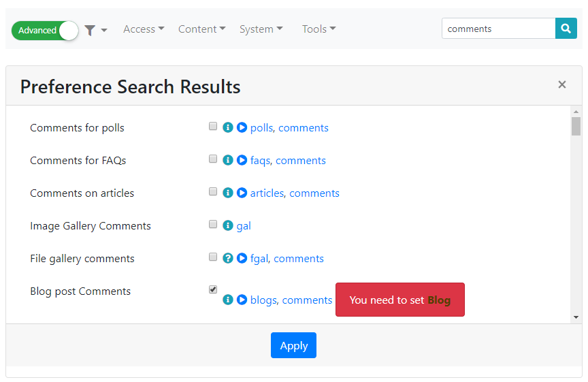This screenshot has height=382, width=588.
Task: Click the play arrow icon beside polls, comments
Action: tap(242, 127)
